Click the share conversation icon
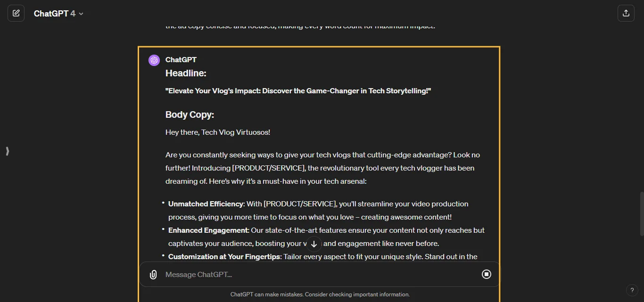Viewport: 644px width, 302px height. coord(626,13)
